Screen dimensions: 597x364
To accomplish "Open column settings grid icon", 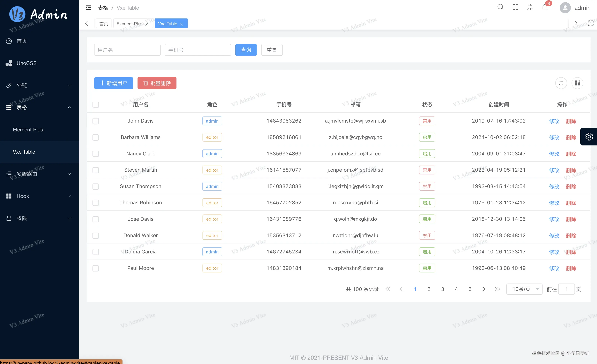I will click(577, 83).
